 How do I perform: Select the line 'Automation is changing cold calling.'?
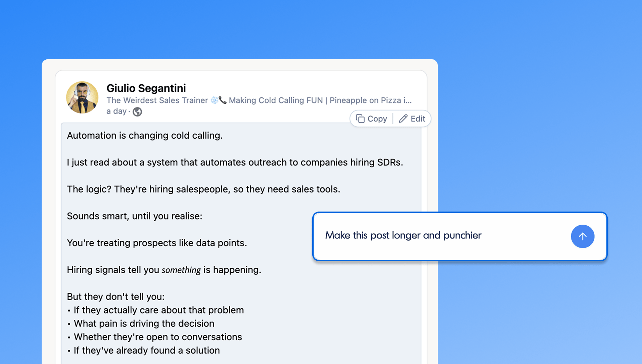coord(145,135)
